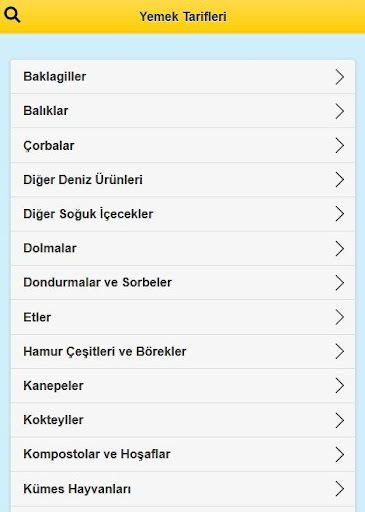
Task: Choose Hamur Çeşitleri ve Börekler category
Action: click(x=183, y=351)
